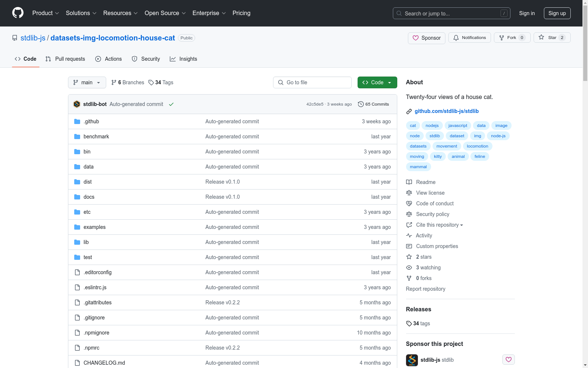Open the .gitattributes file
Viewport: 588px width, 368px height.
point(97,302)
